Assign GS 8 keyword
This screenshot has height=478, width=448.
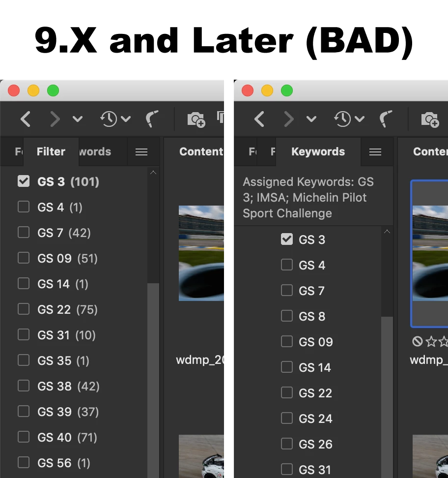coord(286,316)
